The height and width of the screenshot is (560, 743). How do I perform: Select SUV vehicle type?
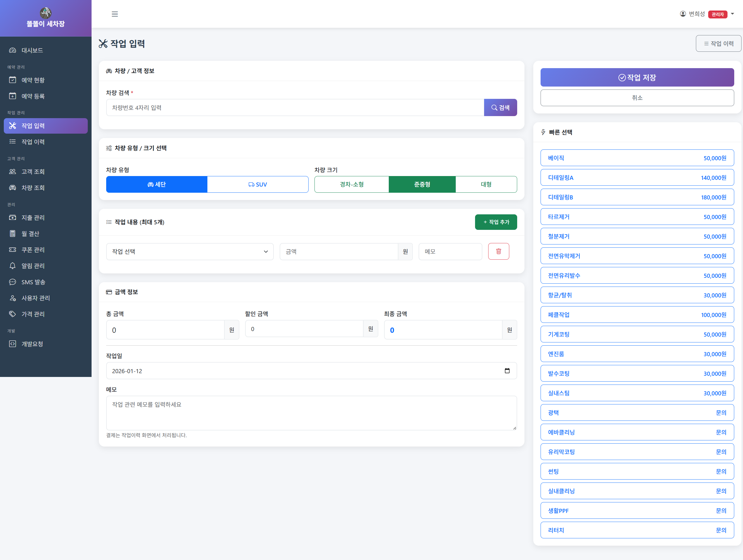pos(258,184)
